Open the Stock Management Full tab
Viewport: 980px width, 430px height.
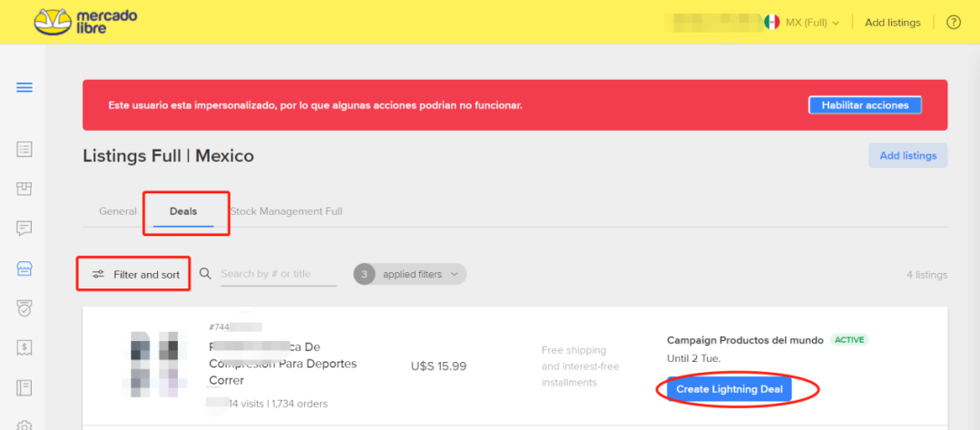point(286,211)
